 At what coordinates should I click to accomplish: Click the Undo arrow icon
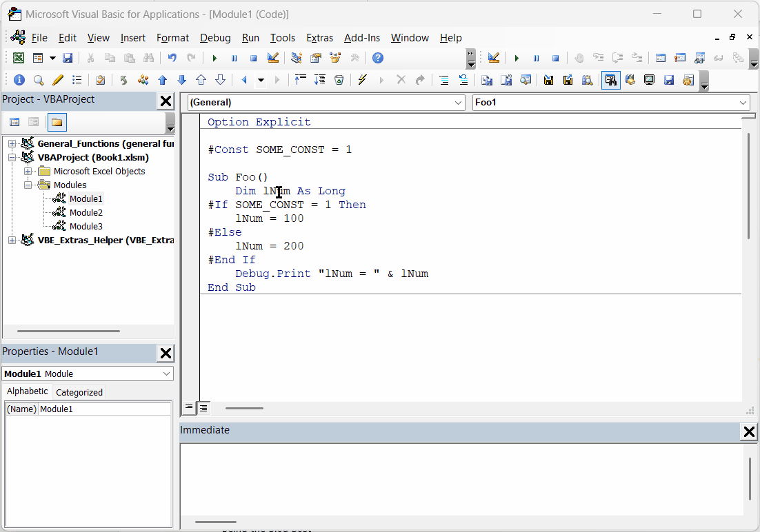point(172,58)
